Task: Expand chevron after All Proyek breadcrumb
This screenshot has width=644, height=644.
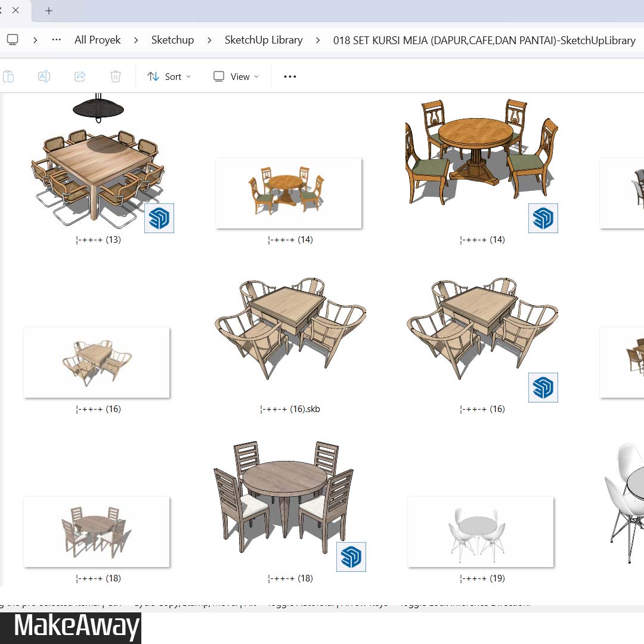Action: click(136, 40)
